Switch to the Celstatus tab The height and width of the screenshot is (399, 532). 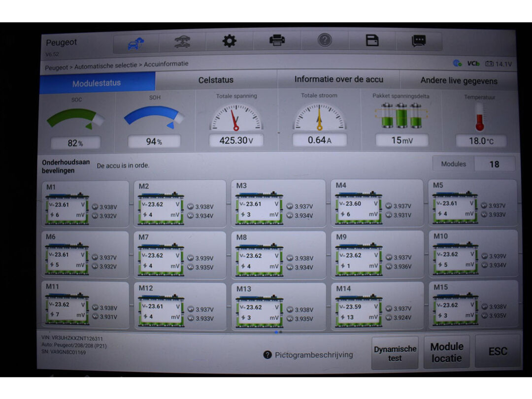point(216,80)
